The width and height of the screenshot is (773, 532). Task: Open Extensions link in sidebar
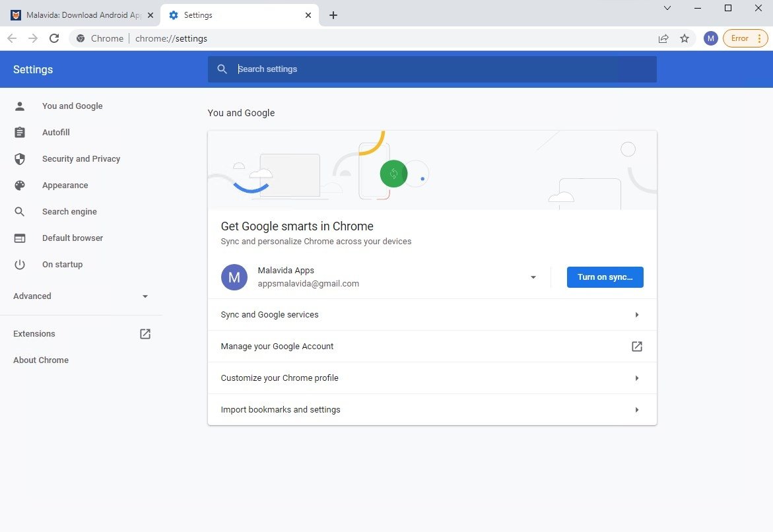click(x=34, y=334)
